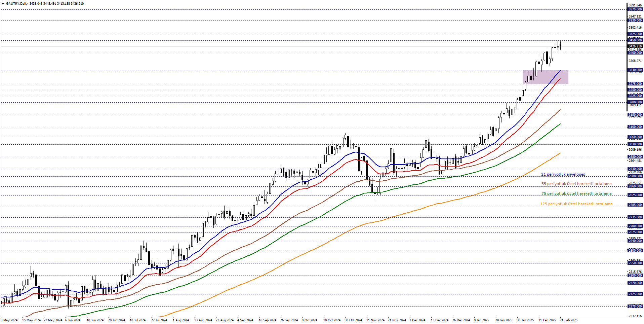644x324 pixels.
Task: Select the 3475.000 horizontal line price label
Action: coord(635,34)
